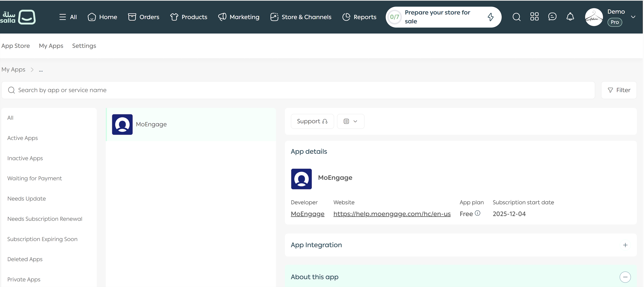This screenshot has height=287, width=644.
Task: Open the Orders menu
Action: click(144, 17)
